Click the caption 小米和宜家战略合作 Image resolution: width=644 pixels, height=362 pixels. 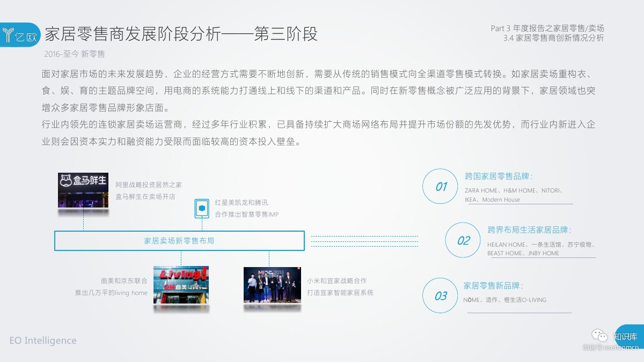click(337, 280)
